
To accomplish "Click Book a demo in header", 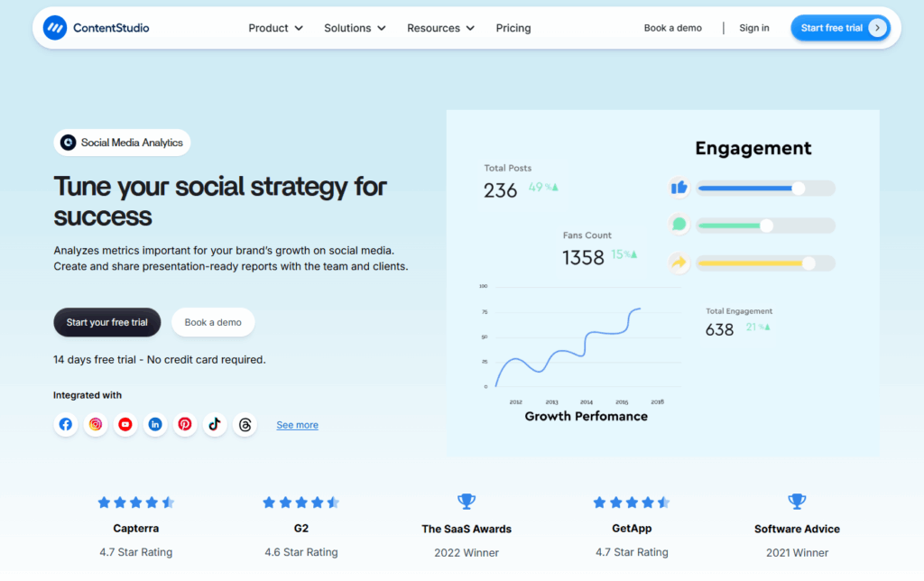I will tap(672, 28).
